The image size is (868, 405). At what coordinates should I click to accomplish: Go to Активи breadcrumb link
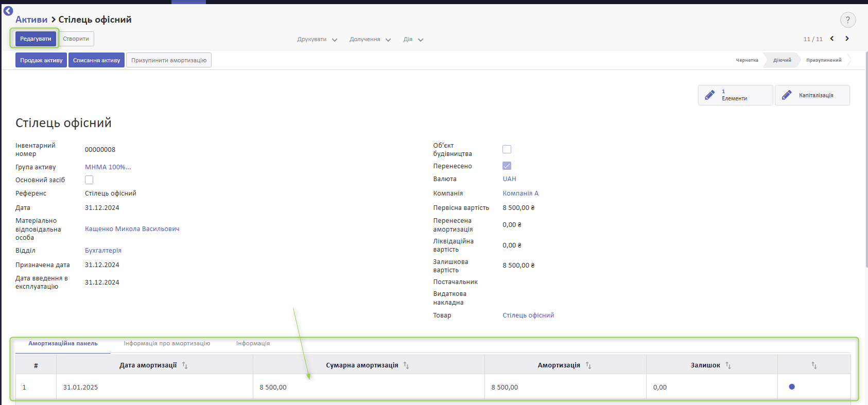31,20
